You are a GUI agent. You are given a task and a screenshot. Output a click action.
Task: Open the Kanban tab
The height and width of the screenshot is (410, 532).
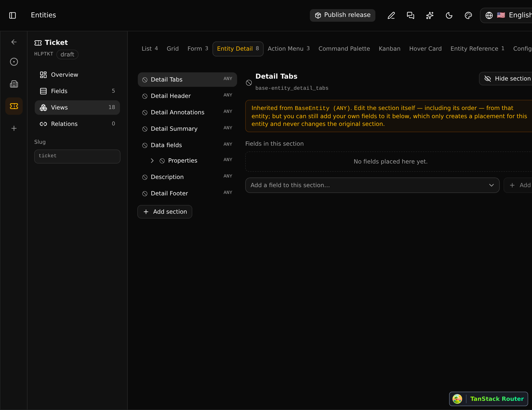point(390,49)
